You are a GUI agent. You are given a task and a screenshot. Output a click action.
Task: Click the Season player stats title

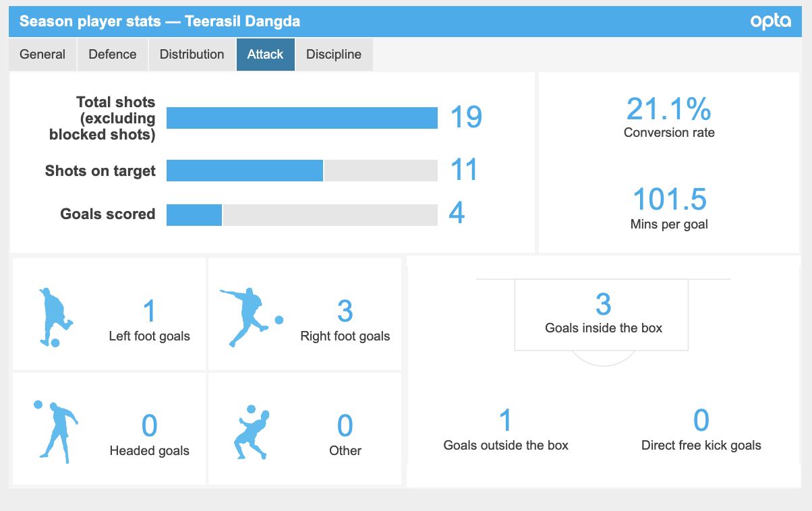click(x=160, y=21)
